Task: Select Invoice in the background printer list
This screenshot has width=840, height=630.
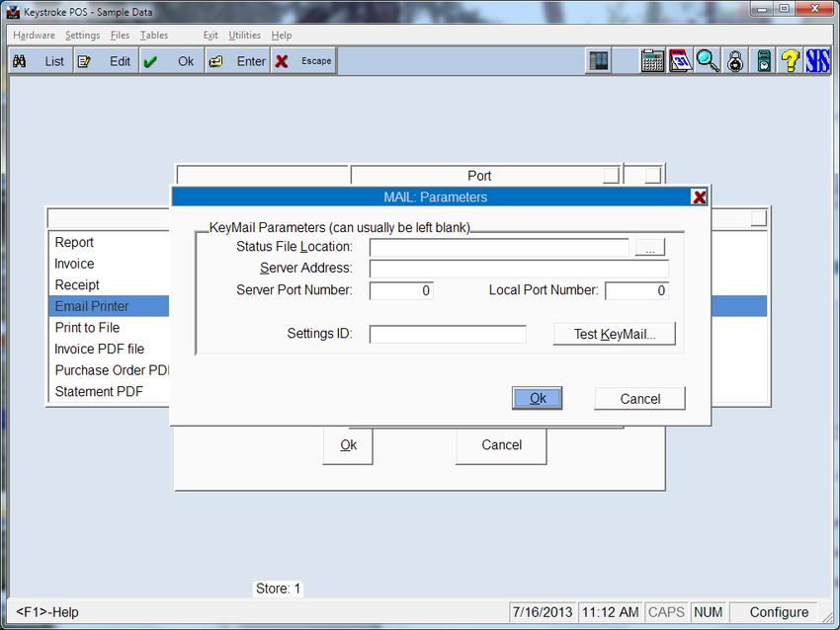Action: click(110, 264)
